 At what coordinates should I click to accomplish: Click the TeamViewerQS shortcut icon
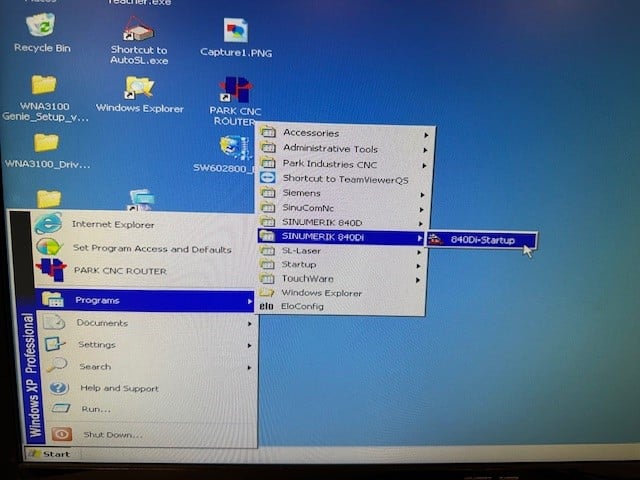[267, 178]
